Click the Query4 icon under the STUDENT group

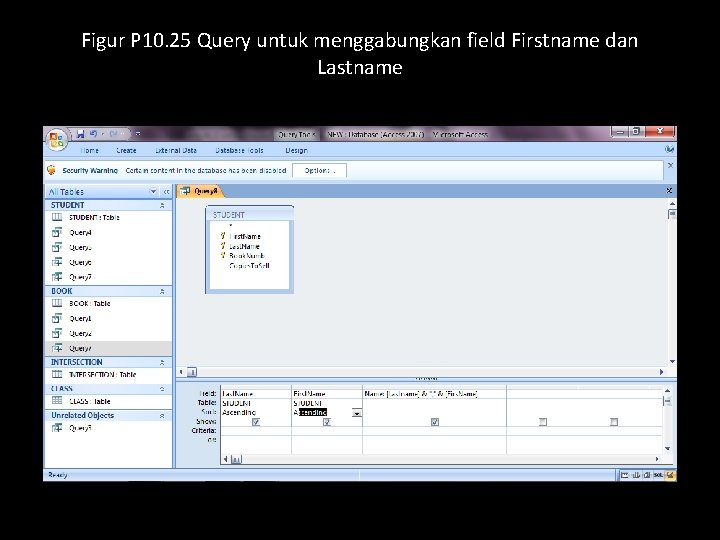tap(57, 232)
